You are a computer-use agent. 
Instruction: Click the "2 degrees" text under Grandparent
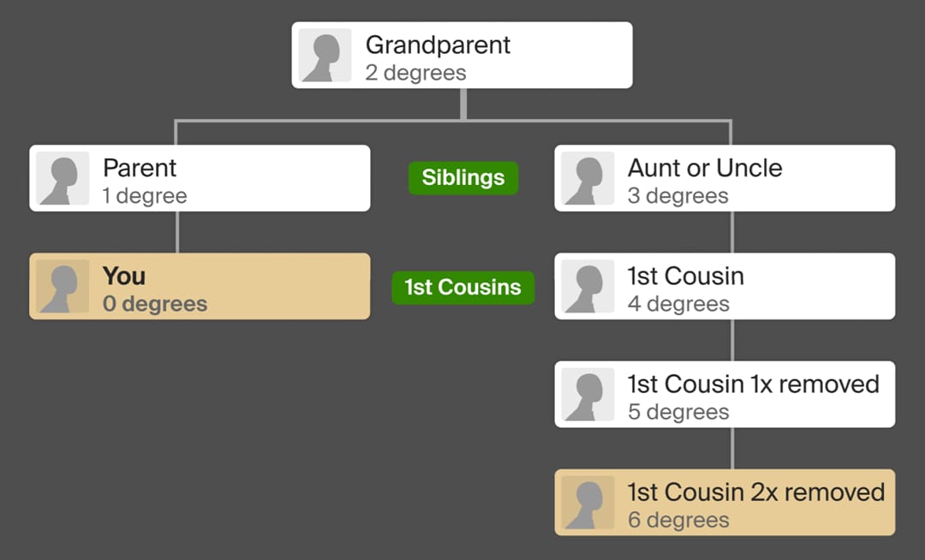pos(416,73)
